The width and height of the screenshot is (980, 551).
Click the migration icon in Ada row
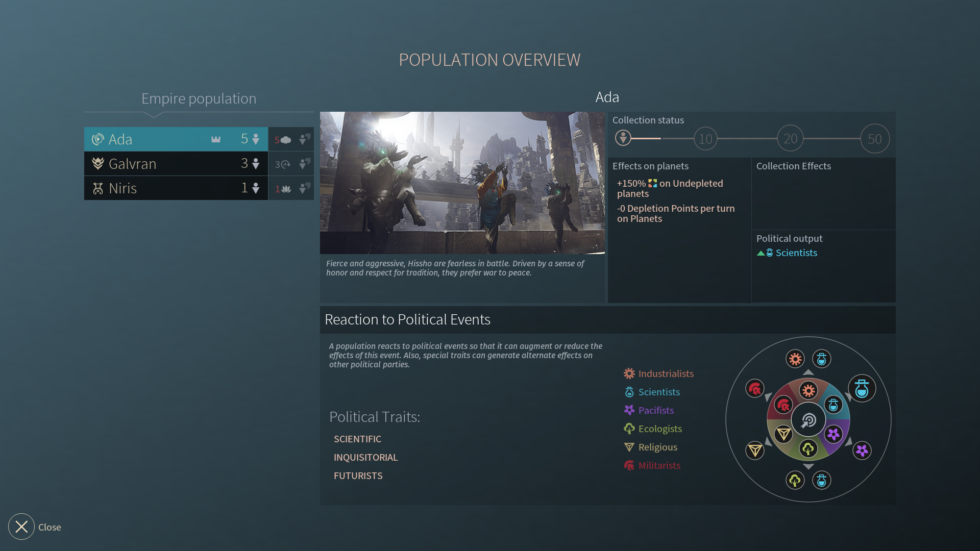coord(305,139)
